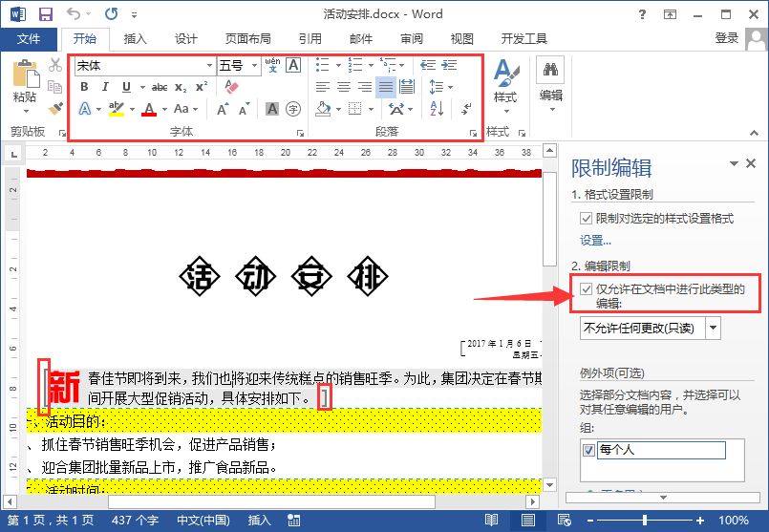Click the 中文(中国) language indicator
Viewport: 769px width, 532px height.
point(203,521)
